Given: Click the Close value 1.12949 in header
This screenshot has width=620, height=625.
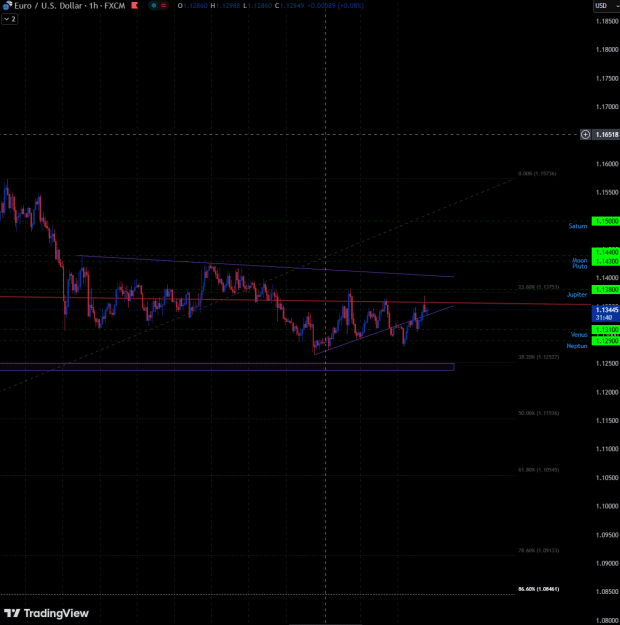Looking at the screenshot, I should [290, 6].
